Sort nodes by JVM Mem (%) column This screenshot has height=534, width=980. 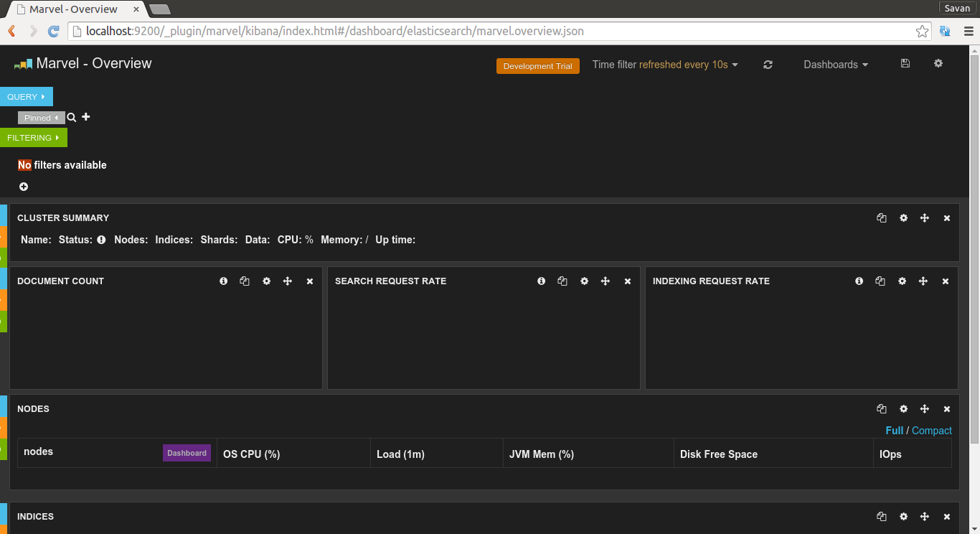[x=542, y=454]
